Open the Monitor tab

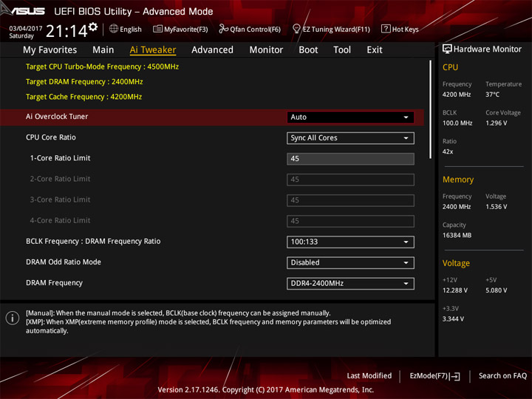pos(266,50)
